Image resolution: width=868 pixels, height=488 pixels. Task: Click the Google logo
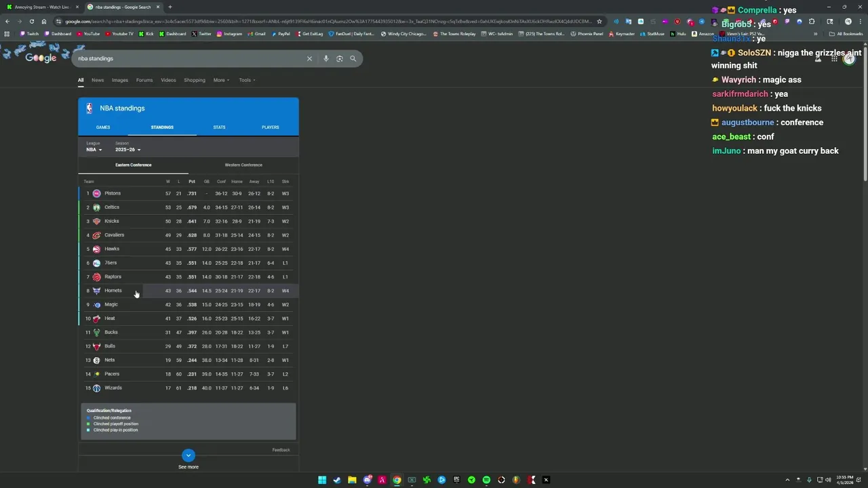pyautogui.click(x=41, y=58)
